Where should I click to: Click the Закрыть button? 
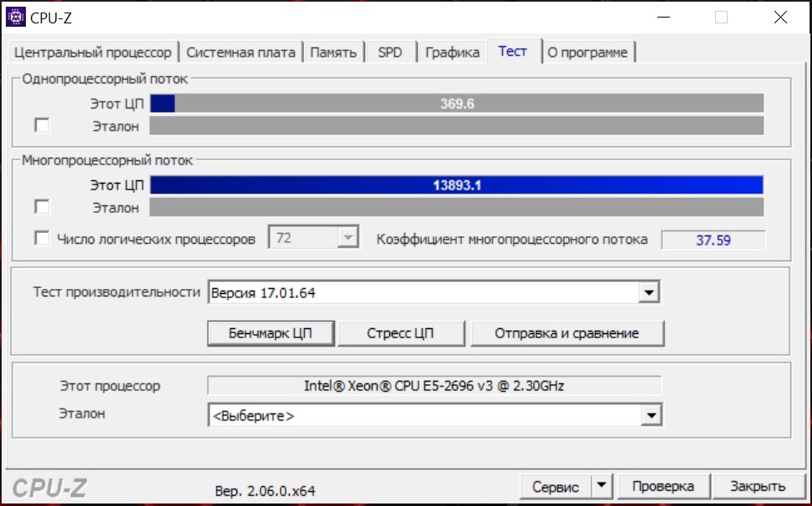pyautogui.click(x=759, y=486)
